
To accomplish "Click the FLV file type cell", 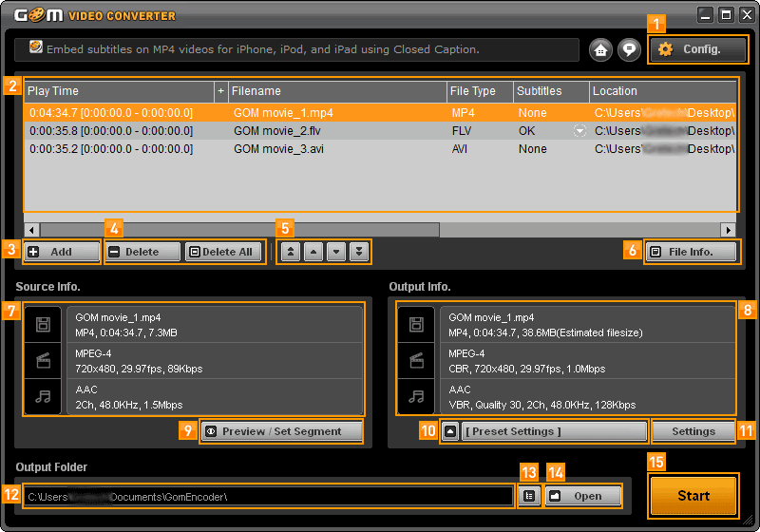I will 462,131.
